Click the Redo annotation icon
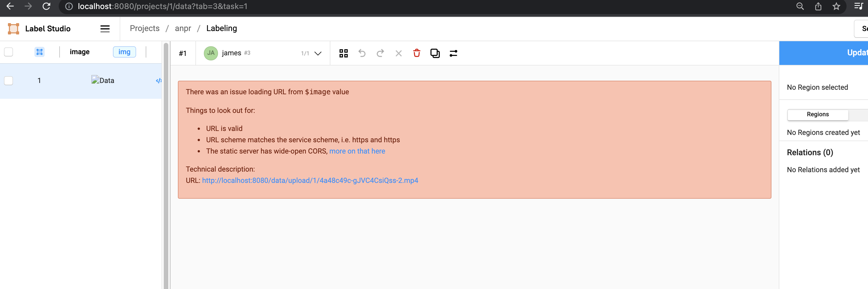This screenshot has width=868, height=289. [x=380, y=53]
